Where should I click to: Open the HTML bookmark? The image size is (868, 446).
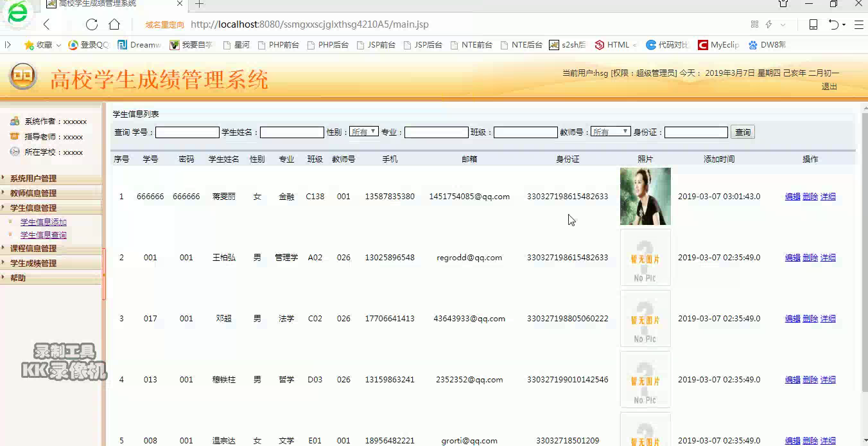tap(615, 45)
